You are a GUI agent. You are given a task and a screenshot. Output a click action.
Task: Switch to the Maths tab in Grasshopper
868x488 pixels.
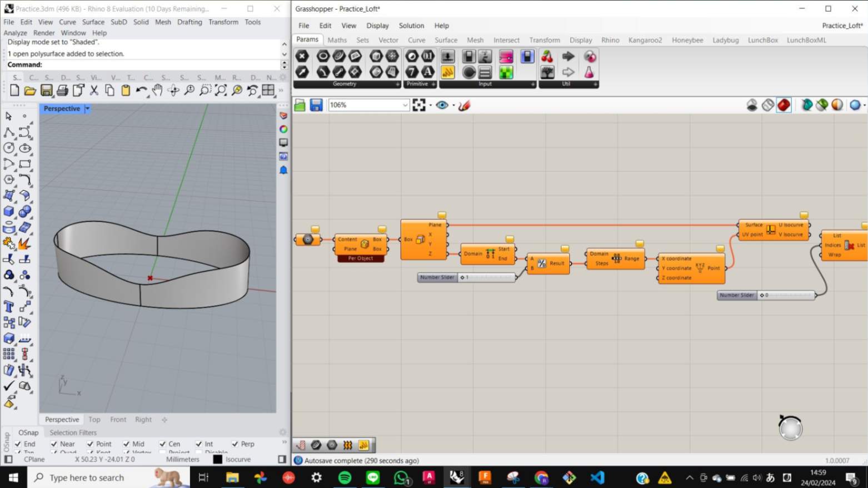point(337,40)
